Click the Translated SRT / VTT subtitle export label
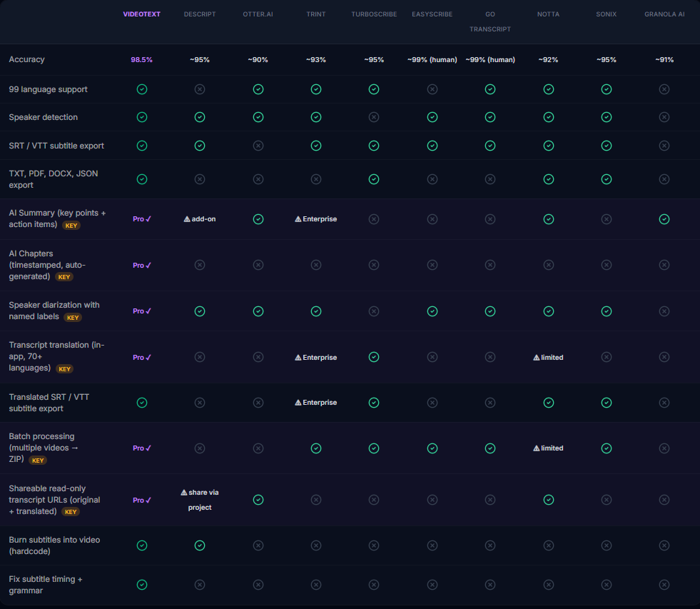 click(x=49, y=403)
